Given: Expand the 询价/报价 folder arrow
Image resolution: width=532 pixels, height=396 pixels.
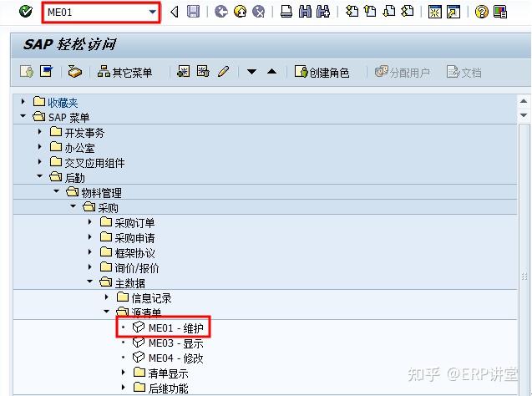Looking at the screenshot, I should pos(90,267).
